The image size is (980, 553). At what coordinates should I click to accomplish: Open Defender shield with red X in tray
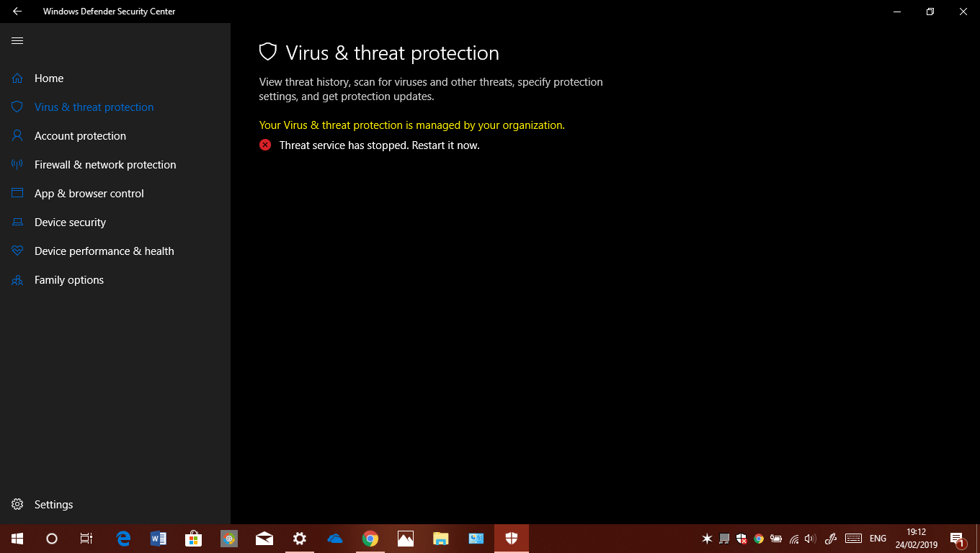click(741, 539)
